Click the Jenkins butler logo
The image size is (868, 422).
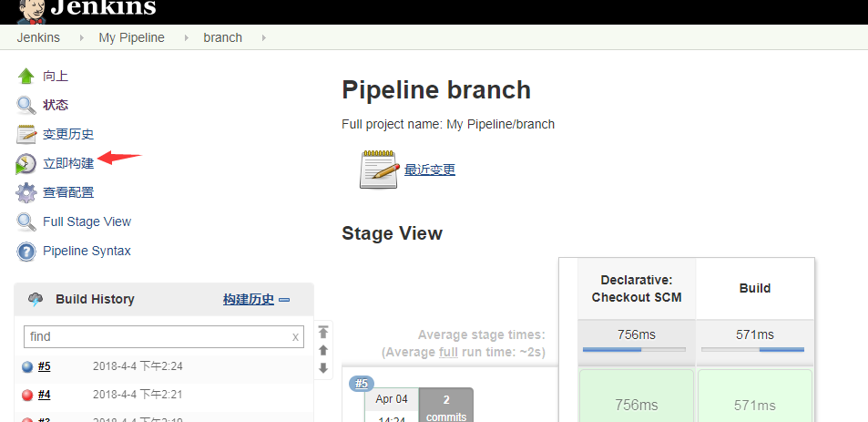coord(31,11)
